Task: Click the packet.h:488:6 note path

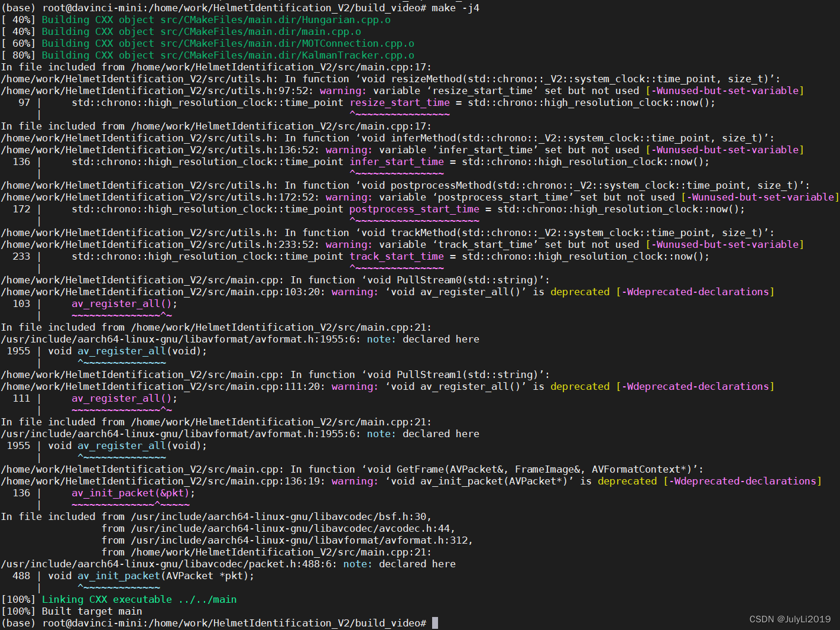Action: 169,564
